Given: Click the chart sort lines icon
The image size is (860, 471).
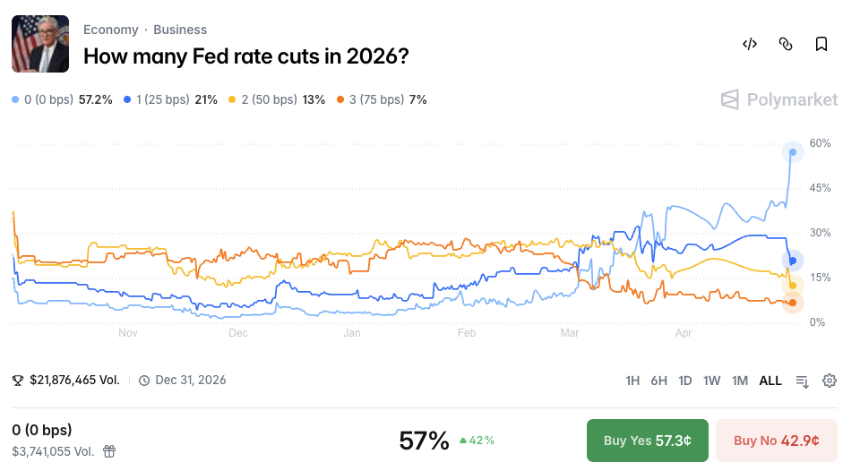Looking at the screenshot, I should (x=802, y=380).
